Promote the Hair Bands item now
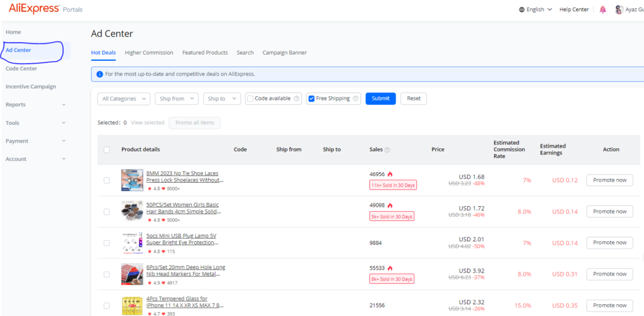This screenshot has width=644, height=316. click(609, 211)
